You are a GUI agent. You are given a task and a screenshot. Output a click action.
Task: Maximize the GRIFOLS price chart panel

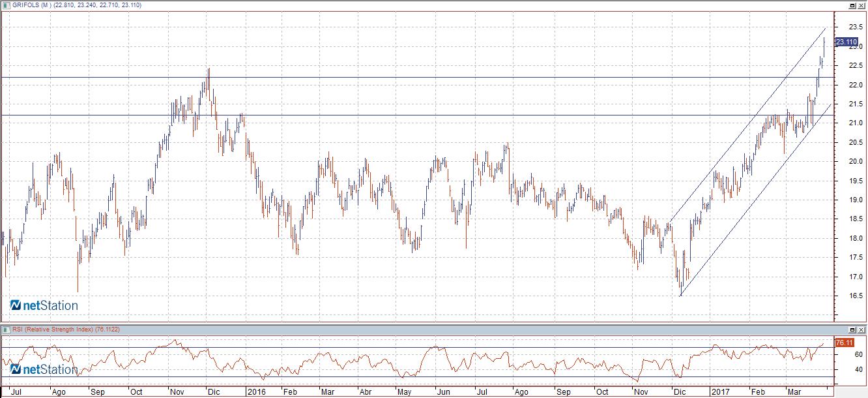(x=852, y=5)
